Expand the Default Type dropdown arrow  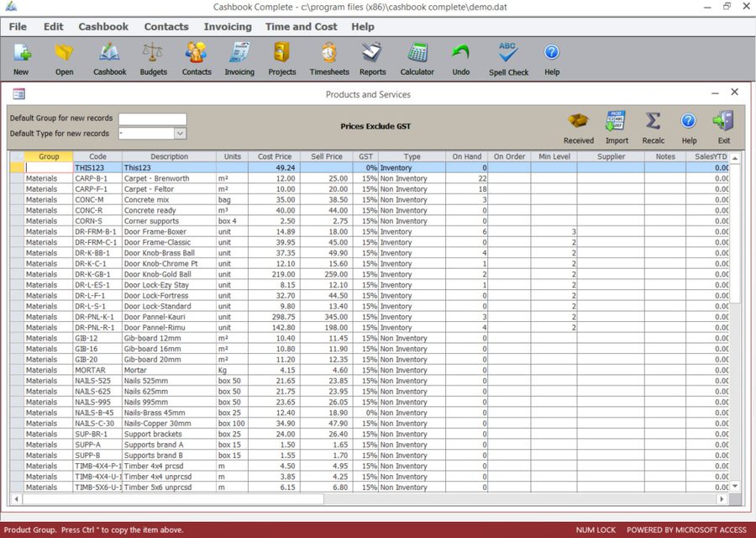[x=181, y=133]
